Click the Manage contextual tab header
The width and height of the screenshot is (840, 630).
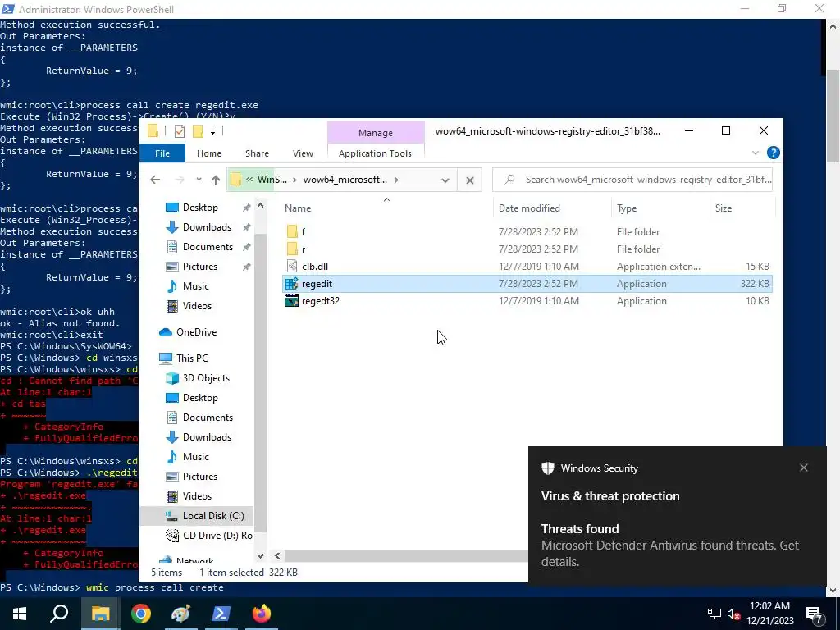[376, 133]
